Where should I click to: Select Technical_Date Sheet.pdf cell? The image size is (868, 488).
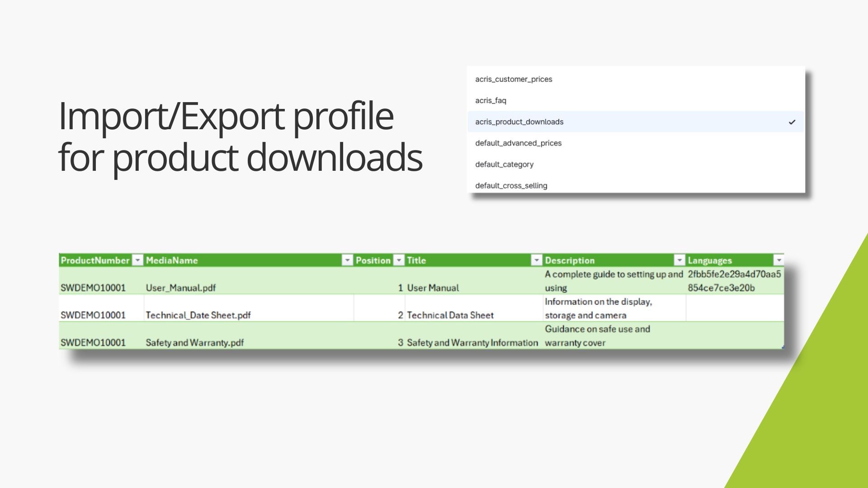249,308
